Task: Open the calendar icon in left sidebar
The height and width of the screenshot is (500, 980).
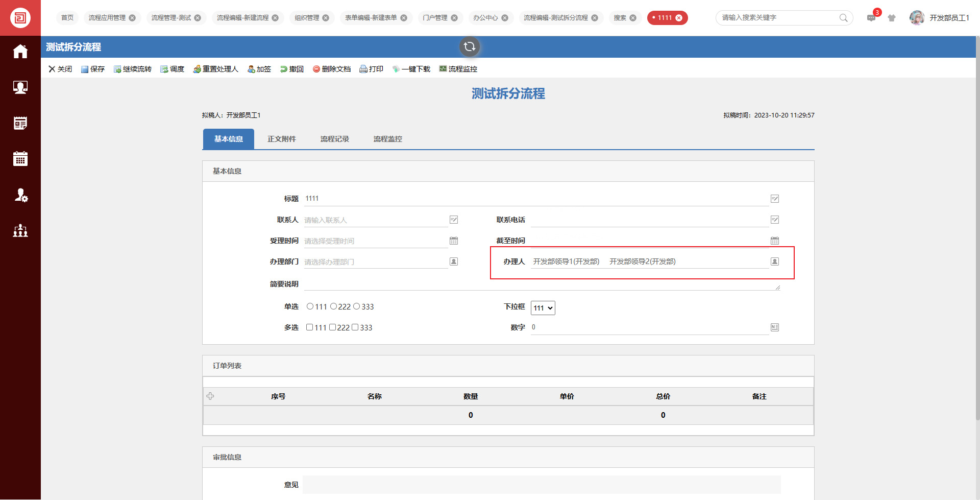Action: [x=20, y=159]
